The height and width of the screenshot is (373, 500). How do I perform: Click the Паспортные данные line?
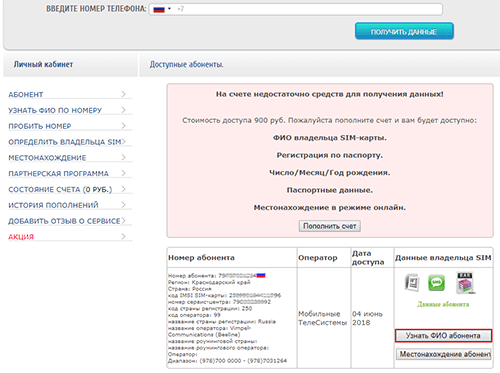(330, 190)
